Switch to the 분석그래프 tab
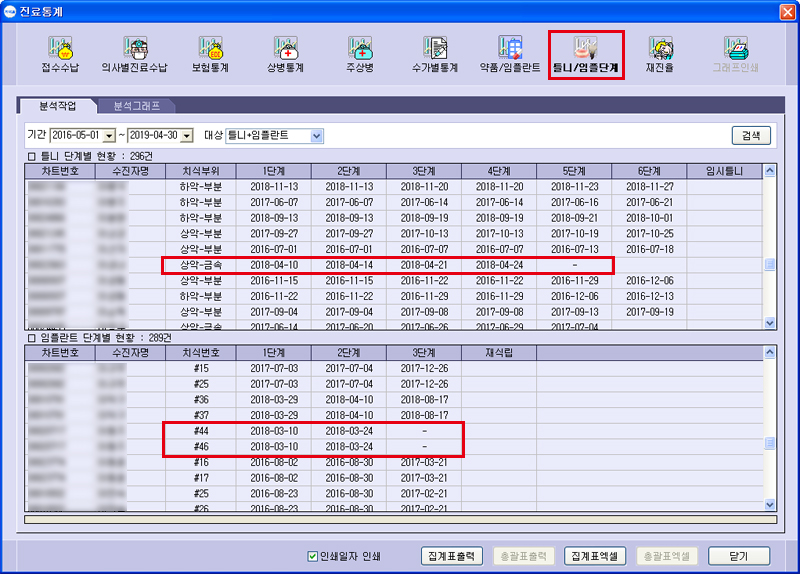This screenshot has height=574, width=800. click(134, 105)
